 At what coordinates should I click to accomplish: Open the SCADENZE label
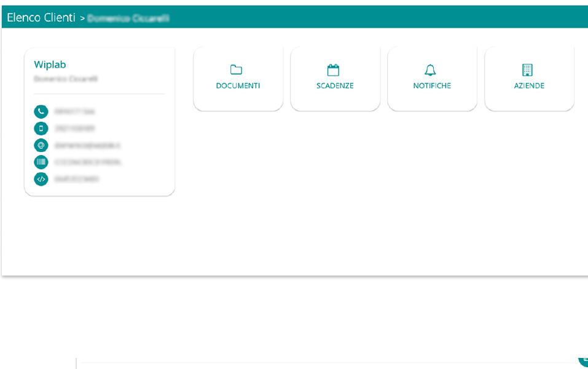[x=335, y=86]
